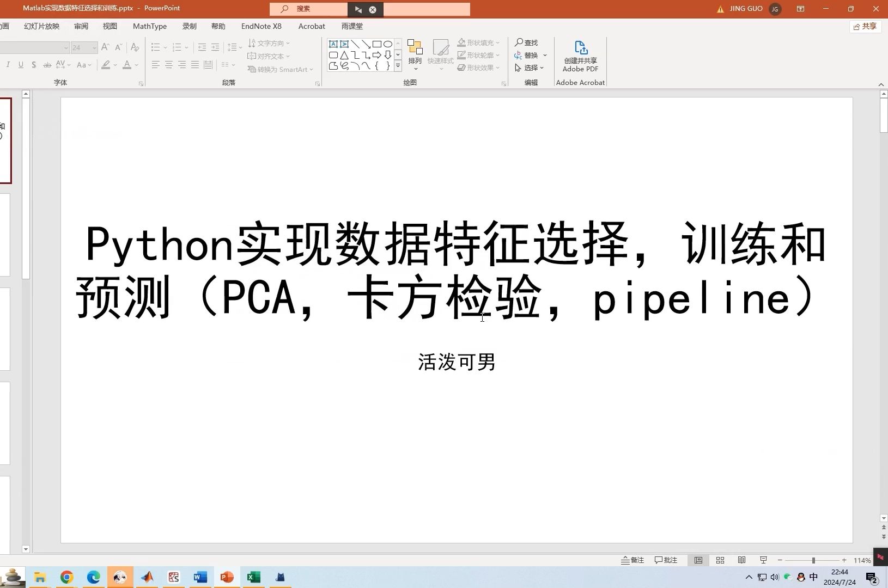Click zoom in plus button
888x588 pixels.
[844, 560]
